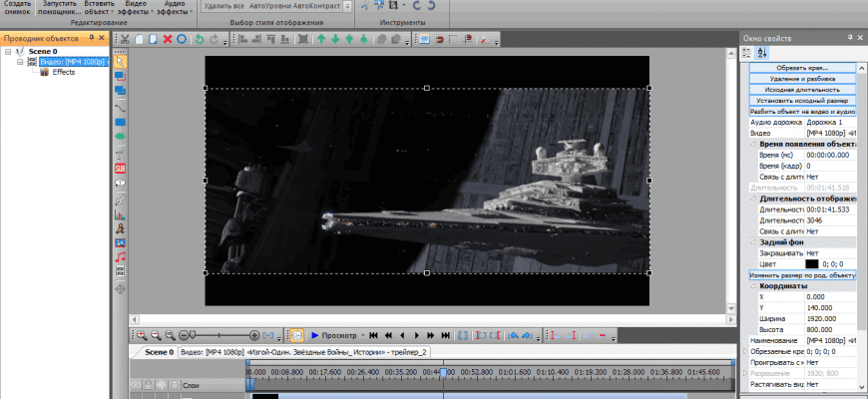Expand the display style gallery dropdown
Screen dimensions: 868x399
347,7
